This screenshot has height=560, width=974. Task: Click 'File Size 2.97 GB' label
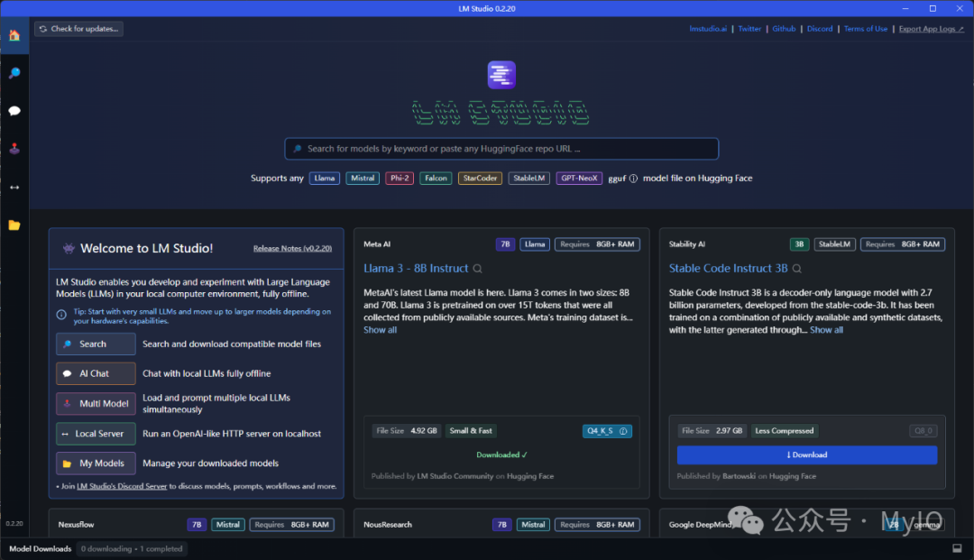tap(712, 431)
